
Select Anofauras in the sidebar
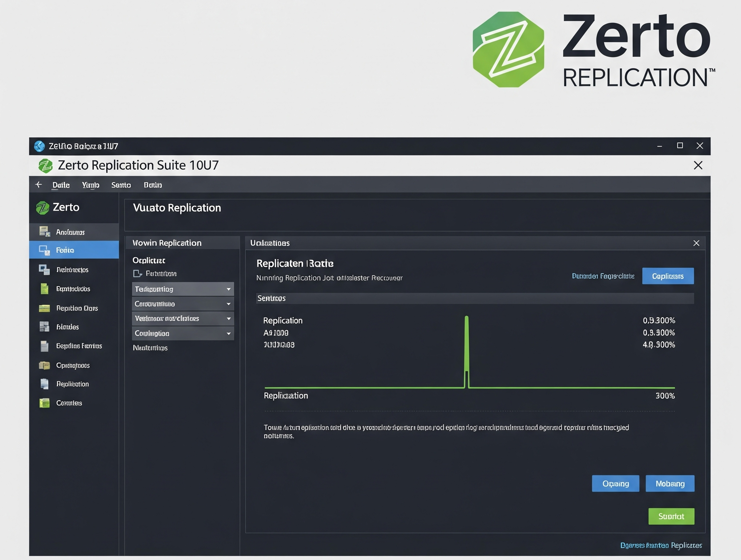[74, 232]
